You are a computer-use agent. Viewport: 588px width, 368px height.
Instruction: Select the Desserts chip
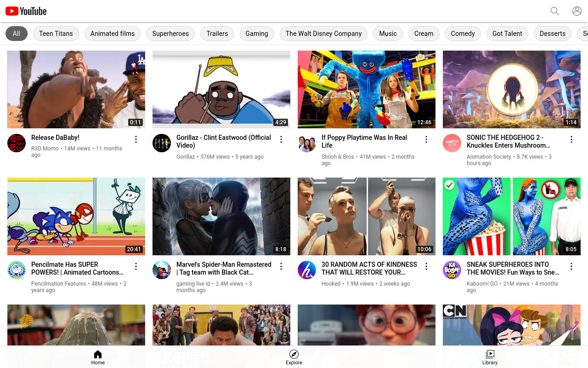coord(553,34)
